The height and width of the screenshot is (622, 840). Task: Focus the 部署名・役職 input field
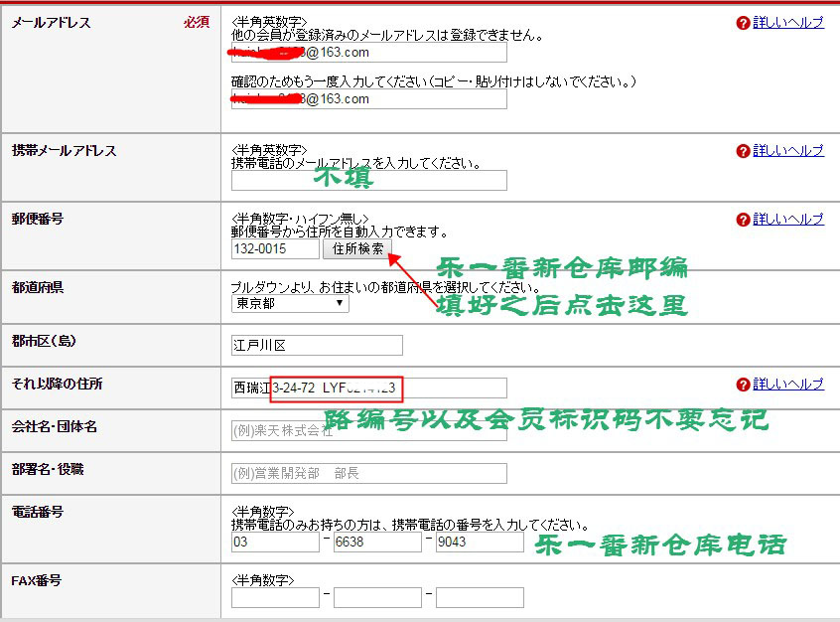tap(368, 473)
